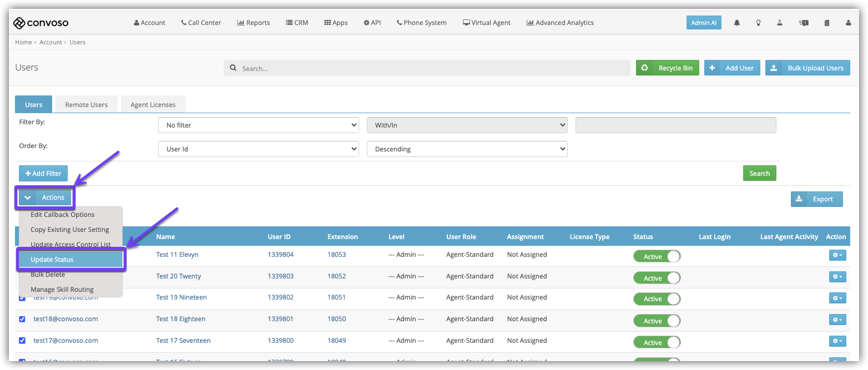Click the Admin AI button
Image resolution: width=868 pixels, height=370 pixels.
tap(704, 23)
